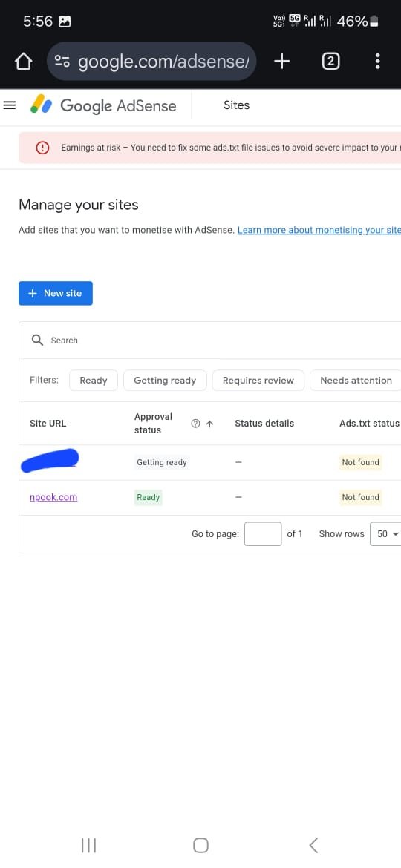This screenshot has width=401, height=868.
Task: Open the browser three-dot menu
Action: click(x=377, y=61)
